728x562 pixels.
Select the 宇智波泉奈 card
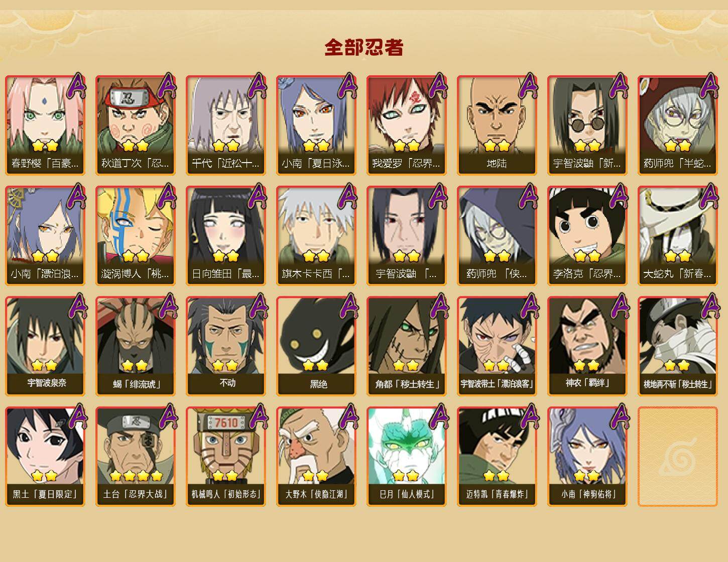45,346
